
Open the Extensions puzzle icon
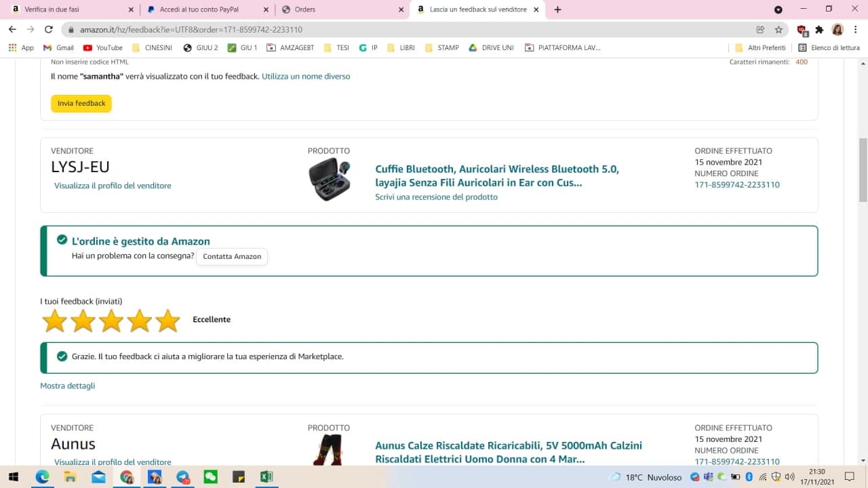tap(819, 30)
